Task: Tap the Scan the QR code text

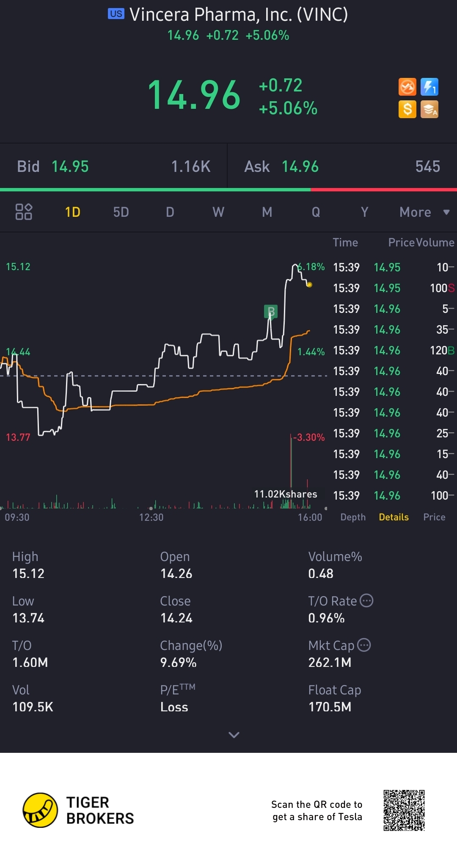Action: click(x=317, y=810)
